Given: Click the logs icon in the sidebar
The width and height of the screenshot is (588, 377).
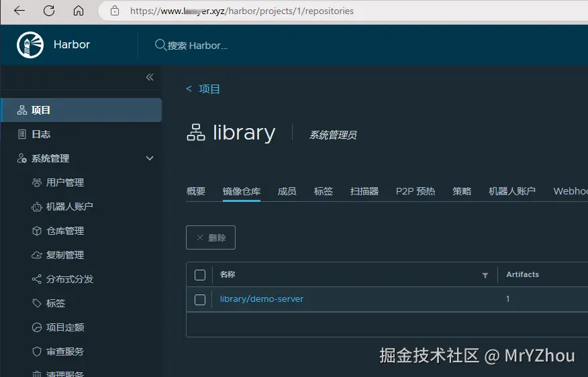Looking at the screenshot, I should [22, 134].
